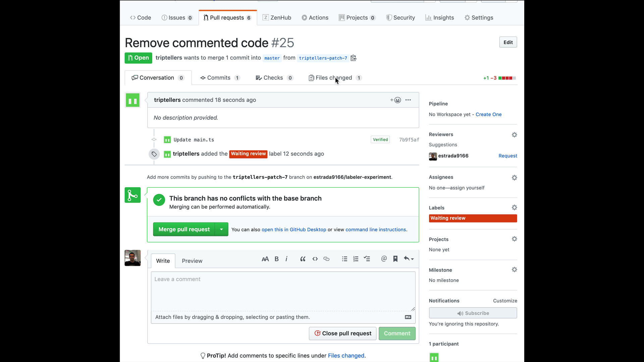644x362 pixels.
Task: Click the Update main.ts commit message
Action: tap(194, 140)
